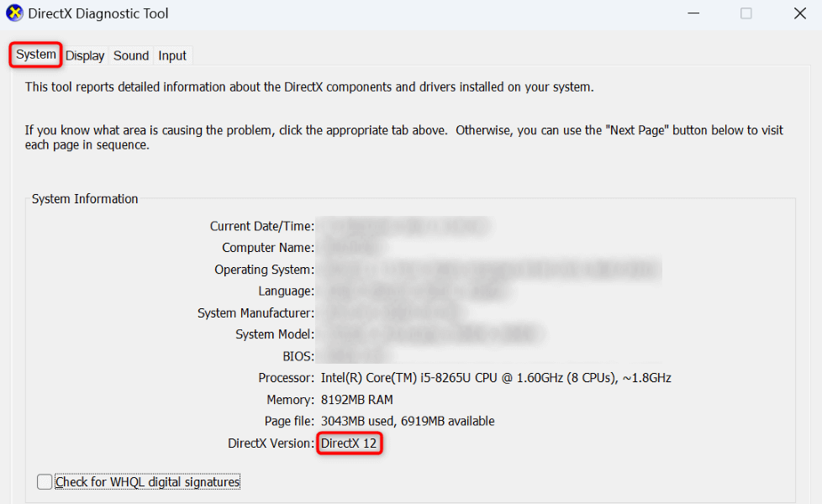Click the Intel Core i5-8265U processor text
The height and width of the screenshot is (504, 822).
point(496,378)
